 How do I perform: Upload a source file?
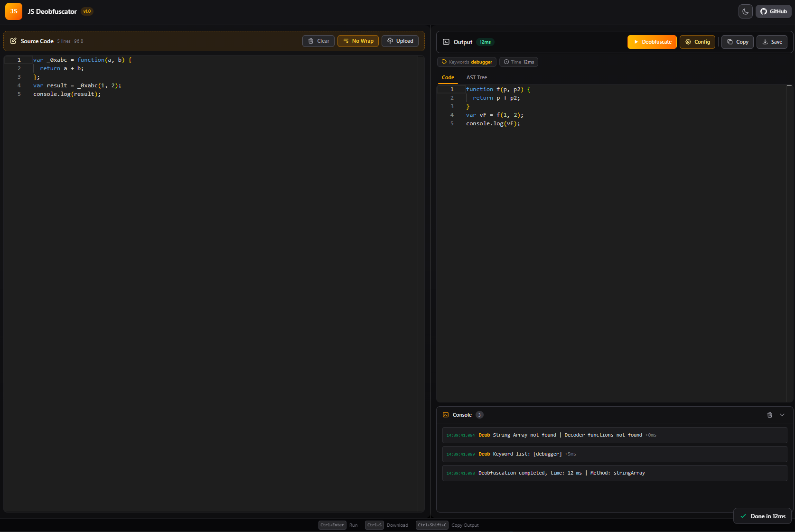coord(400,41)
